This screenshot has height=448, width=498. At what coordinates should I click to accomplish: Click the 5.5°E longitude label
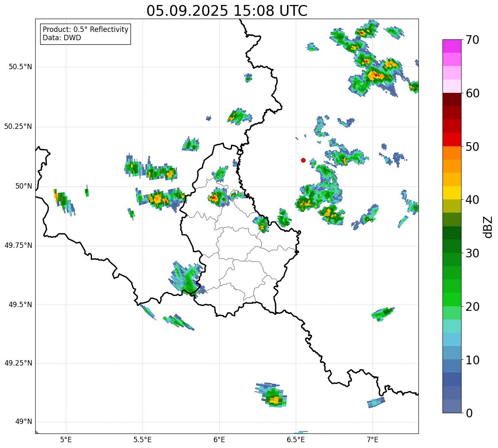tap(143, 439)
